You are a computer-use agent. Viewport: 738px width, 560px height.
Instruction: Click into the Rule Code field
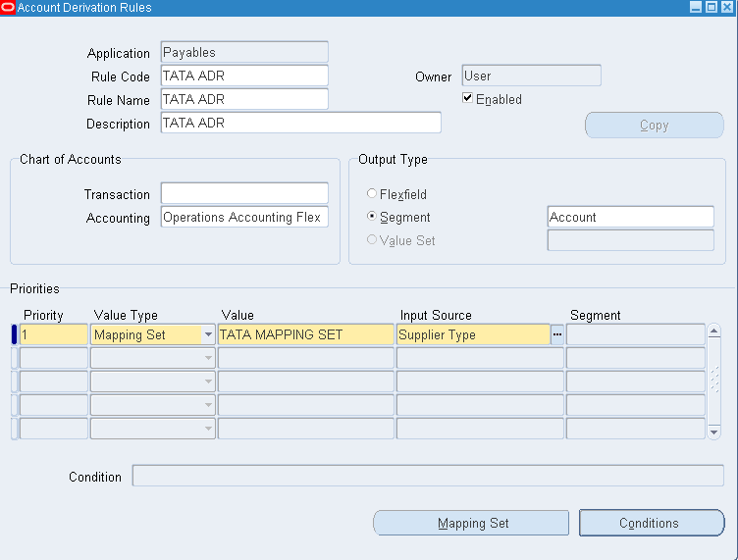(243, 76)
